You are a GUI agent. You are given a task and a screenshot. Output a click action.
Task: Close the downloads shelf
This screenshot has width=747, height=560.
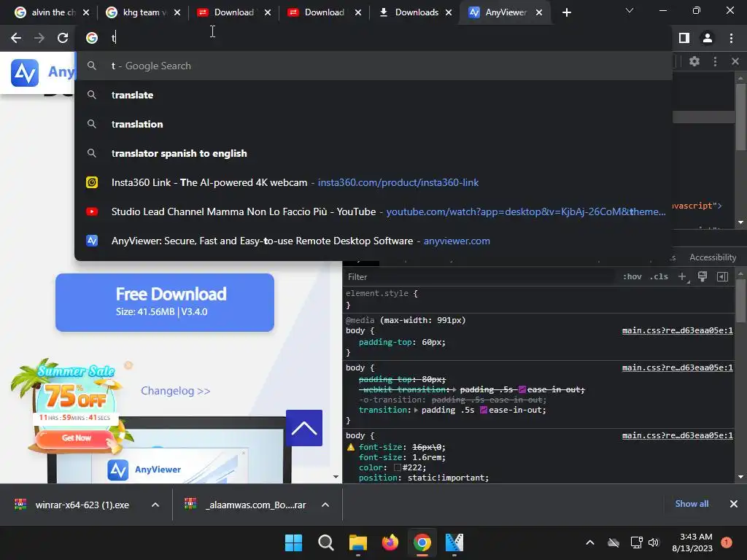tap(734, 504)
